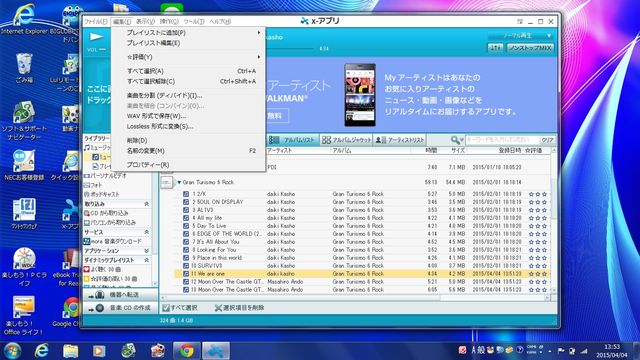Open the ファイル(F) menu

(x=96, y=22)
